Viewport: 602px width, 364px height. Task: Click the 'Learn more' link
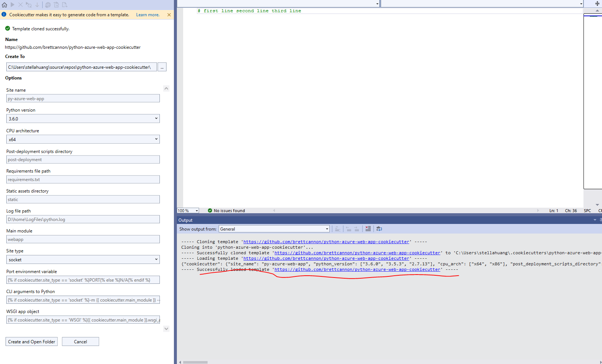(x=148, y=14)
